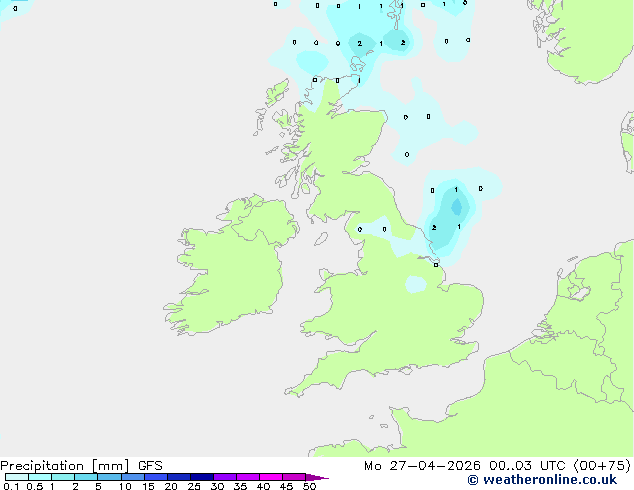Screen dimensions: 634x490
Task: Click the '25' legend label
Action: coord(194,486)
